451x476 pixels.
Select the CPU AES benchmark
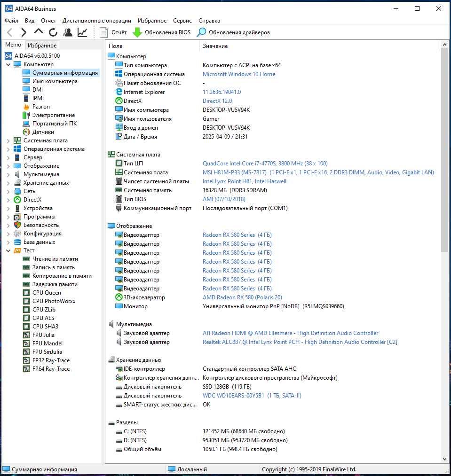pos(43,318)
